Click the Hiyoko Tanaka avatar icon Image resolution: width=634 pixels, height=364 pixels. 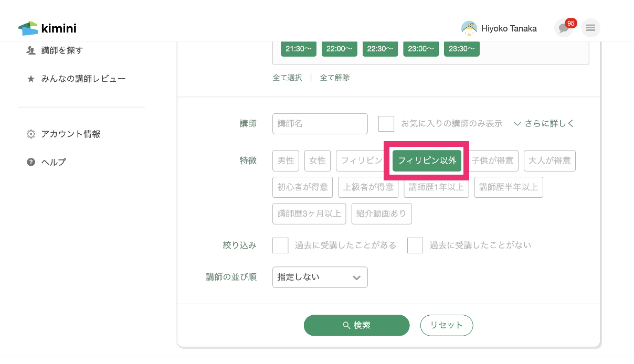tap(469, 28)
